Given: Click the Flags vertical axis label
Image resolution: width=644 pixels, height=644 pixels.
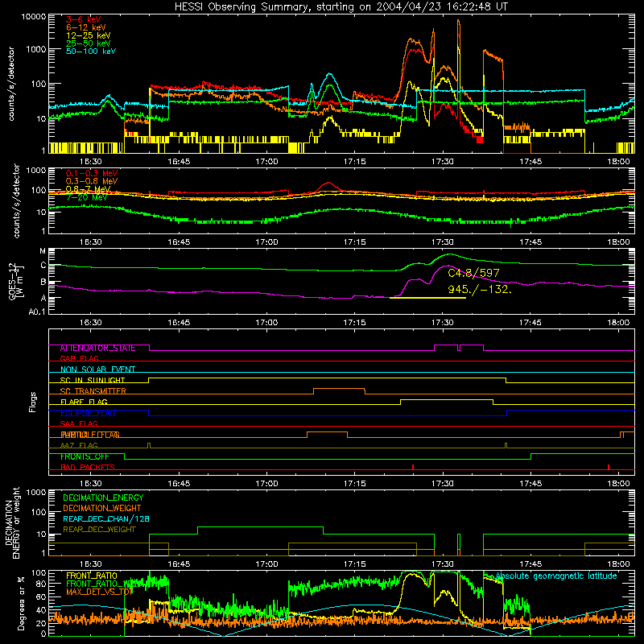Looking at the screenshot, I should tap(32, 402).
